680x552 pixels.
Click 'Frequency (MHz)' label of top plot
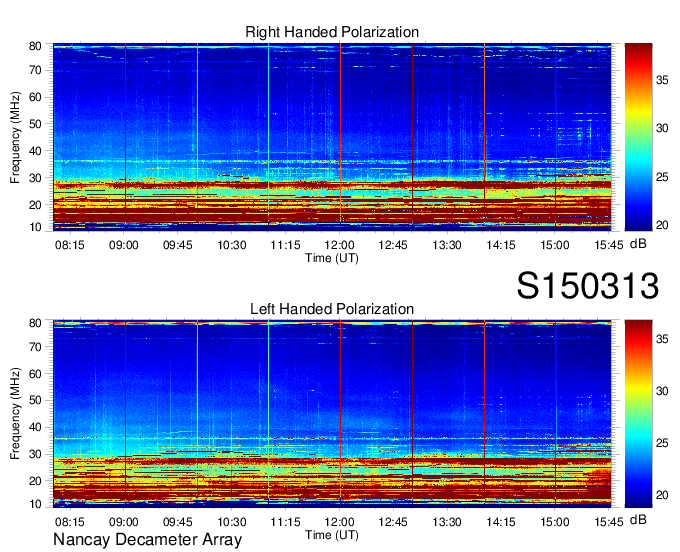click(15, 137)
